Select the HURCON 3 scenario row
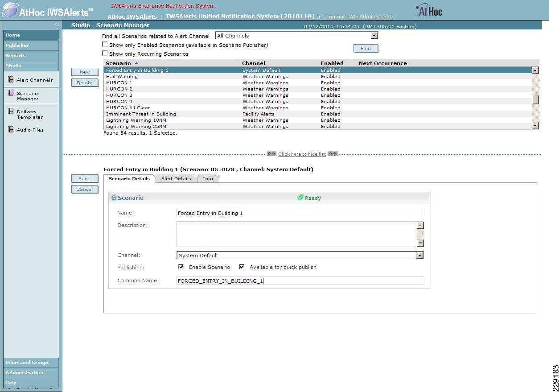The image size is (559, 392). point(318,95)
